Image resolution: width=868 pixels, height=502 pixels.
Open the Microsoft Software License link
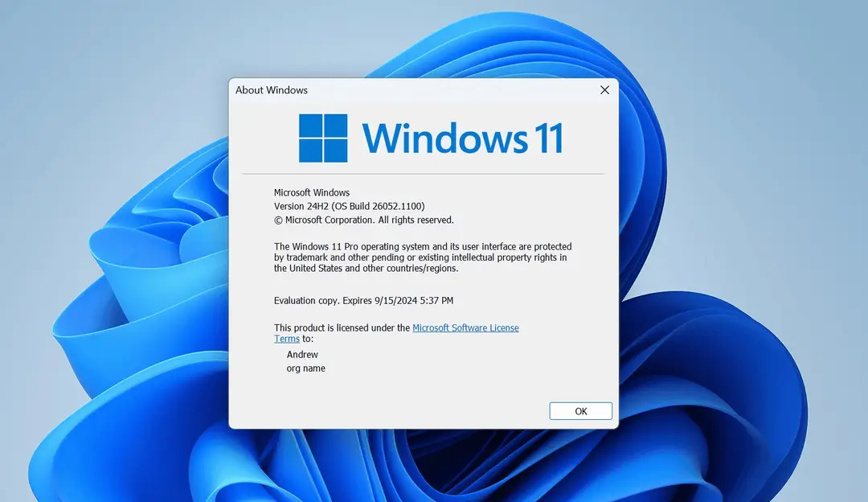[x=465, y=327]
